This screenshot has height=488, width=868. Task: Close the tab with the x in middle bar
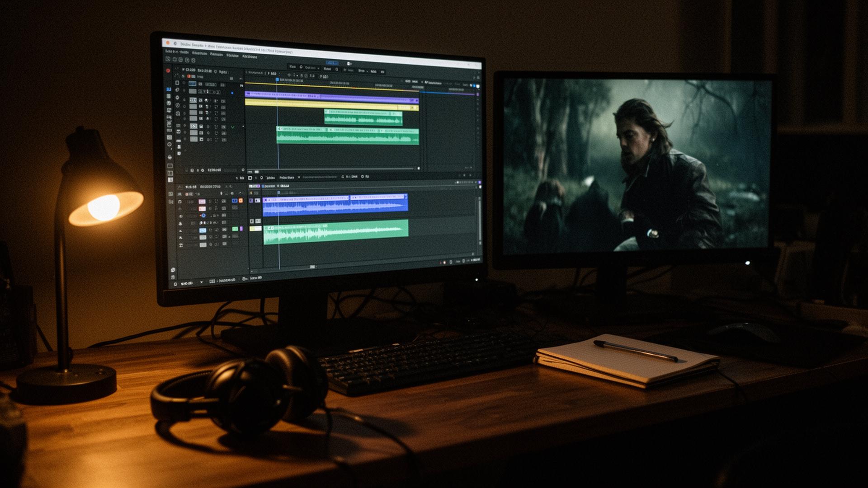pos(298,178)
